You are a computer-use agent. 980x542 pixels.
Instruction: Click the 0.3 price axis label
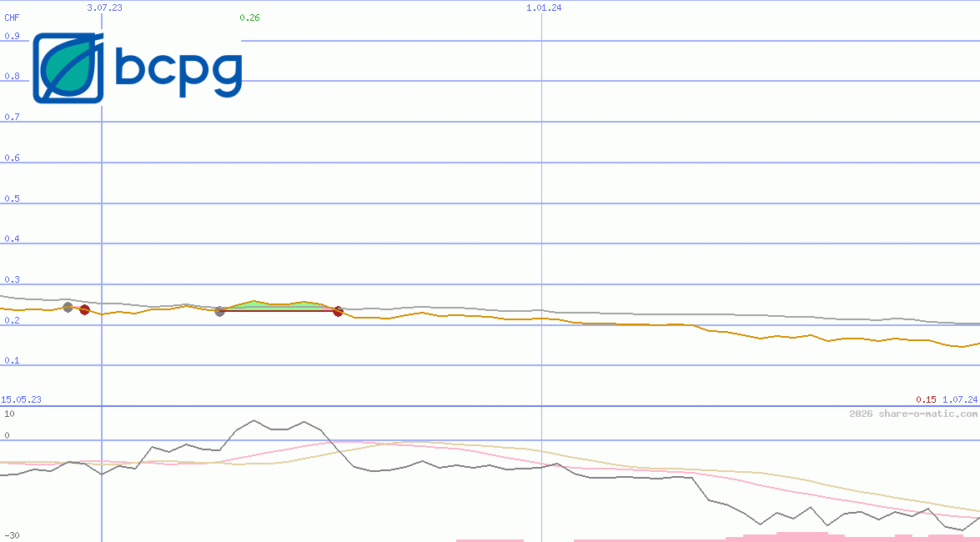click(12, 279)
